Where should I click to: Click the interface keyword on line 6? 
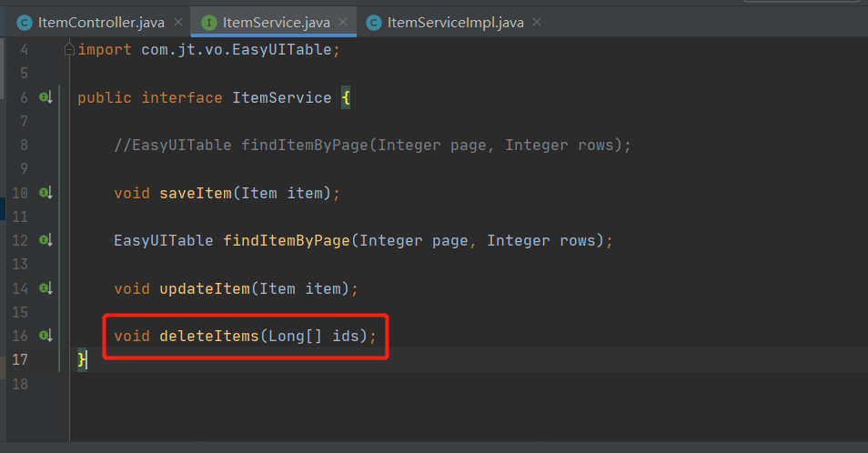[x=182, y=98]
